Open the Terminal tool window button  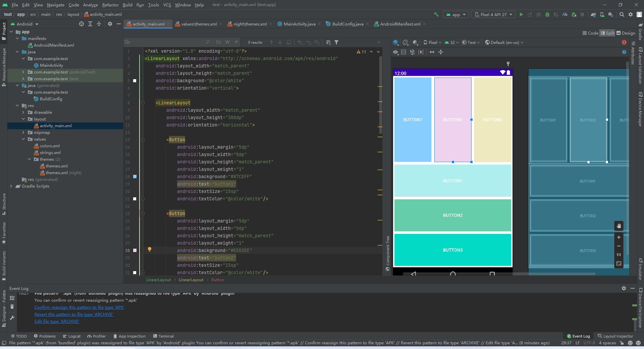tap(163, 336)
